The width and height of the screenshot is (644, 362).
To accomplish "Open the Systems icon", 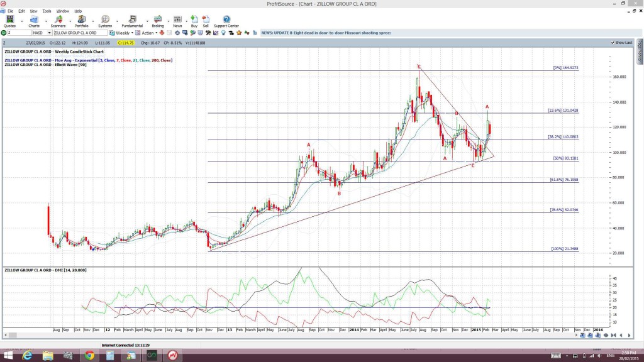I will tap(105, 19).
